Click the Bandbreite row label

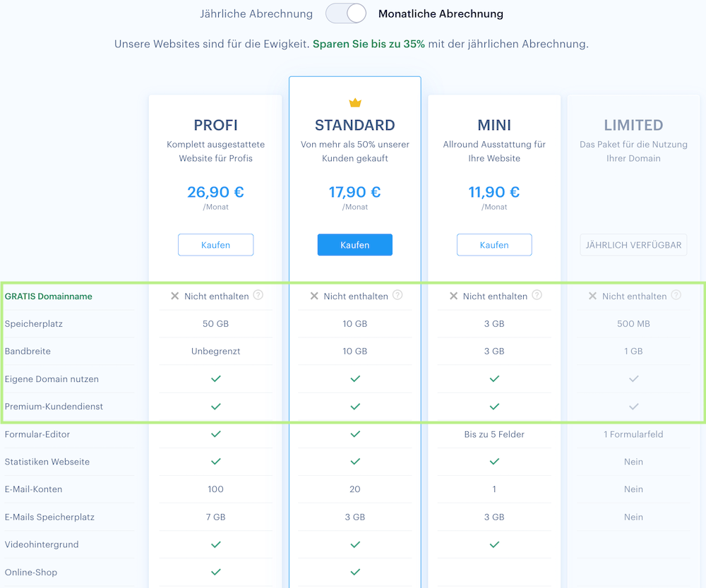coord(28,352)
